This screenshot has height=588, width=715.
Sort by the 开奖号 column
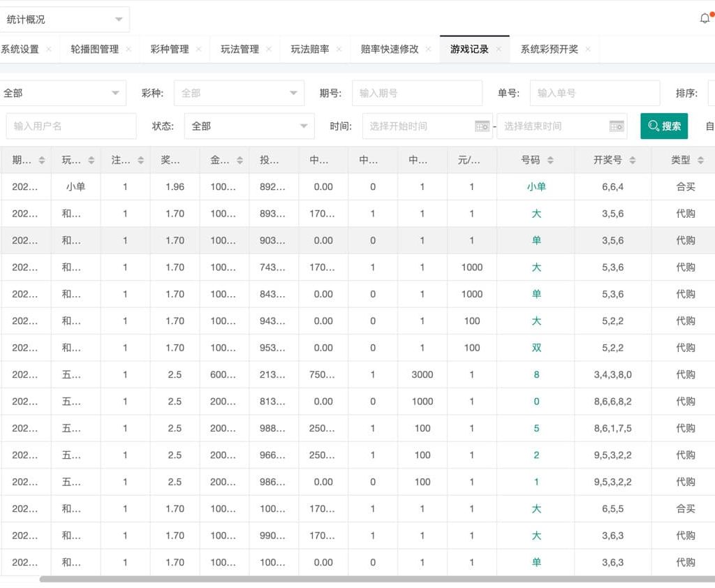[633, 161]
